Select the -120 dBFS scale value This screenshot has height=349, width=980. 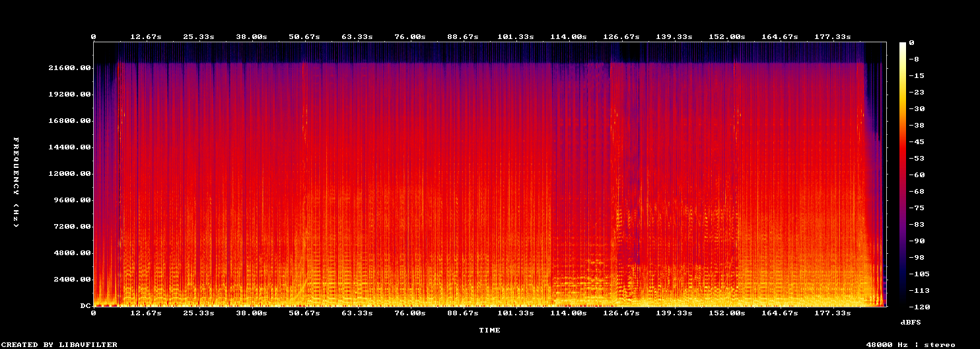(x=919, y=307)
